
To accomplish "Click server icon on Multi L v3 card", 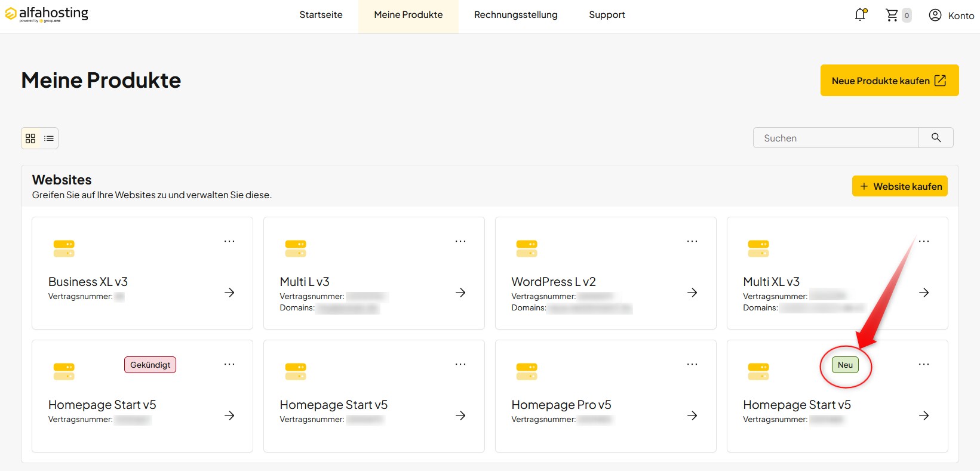I will click(x=296, y=248).
